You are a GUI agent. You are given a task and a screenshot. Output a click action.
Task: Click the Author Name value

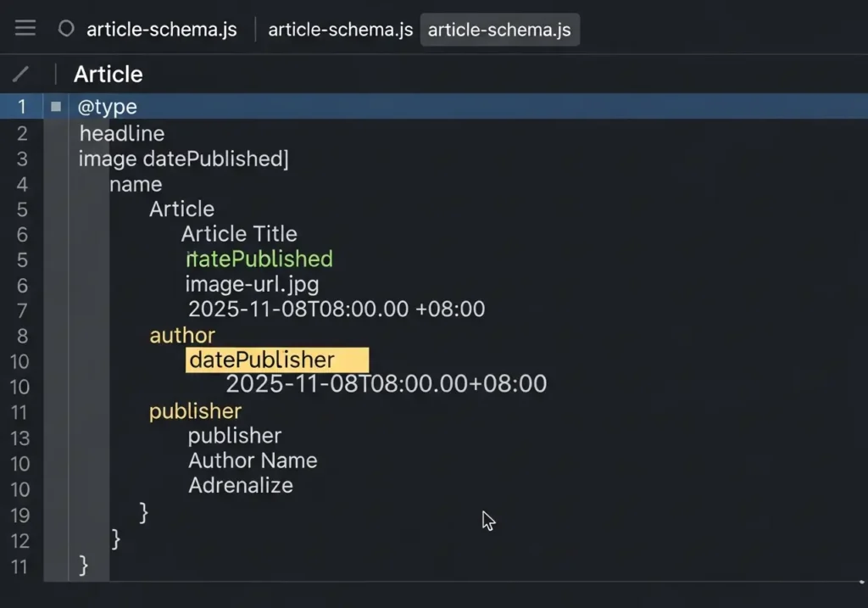[253, 460]
